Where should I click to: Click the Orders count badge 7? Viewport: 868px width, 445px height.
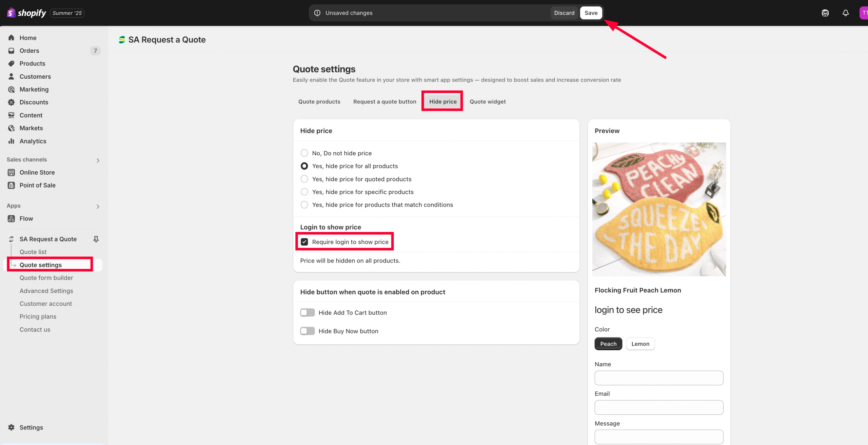pos(95,51)
